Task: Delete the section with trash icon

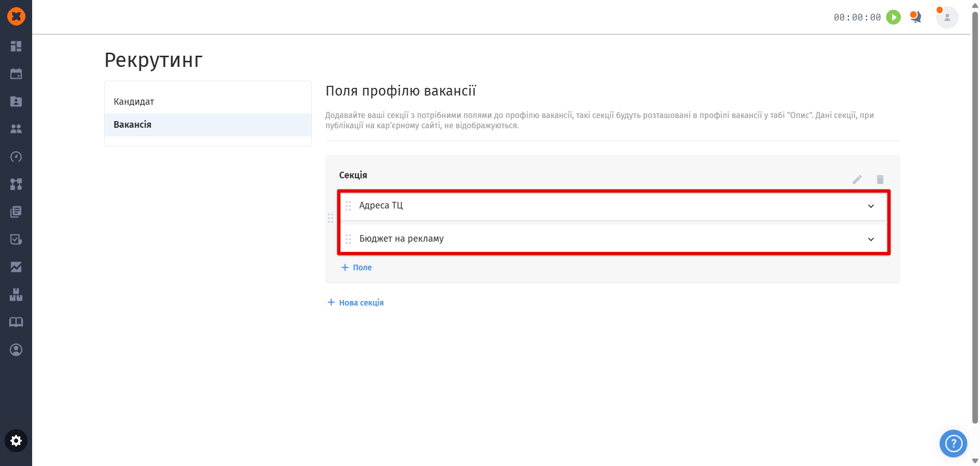Action: tap(880, 179)
